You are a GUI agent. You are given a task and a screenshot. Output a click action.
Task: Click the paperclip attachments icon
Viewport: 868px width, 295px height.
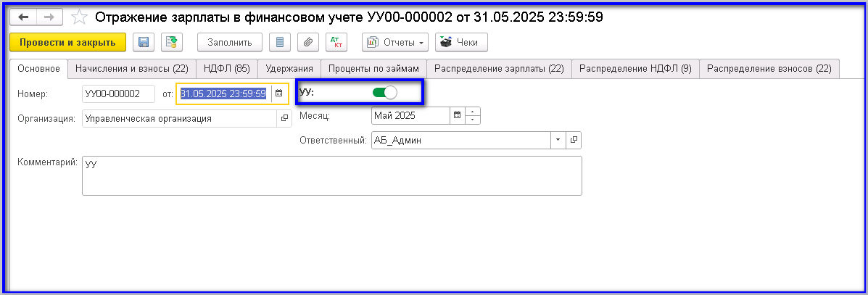click(308, 43)
